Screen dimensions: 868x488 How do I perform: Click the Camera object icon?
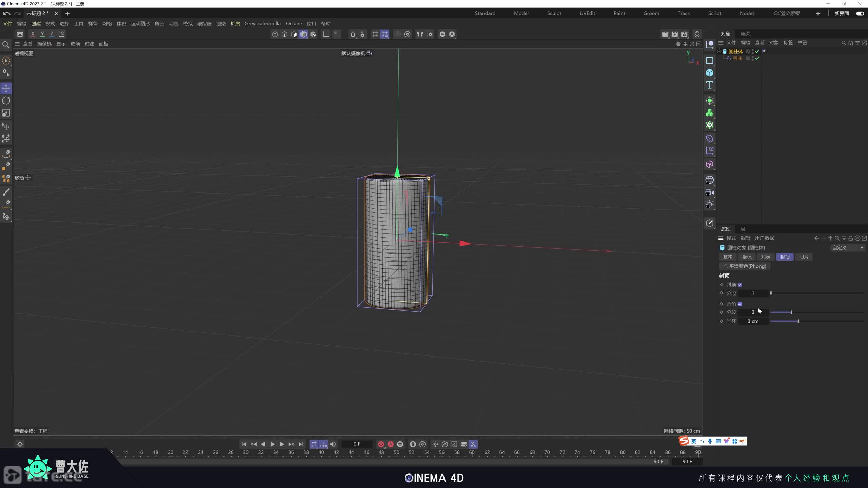[709, 192]
